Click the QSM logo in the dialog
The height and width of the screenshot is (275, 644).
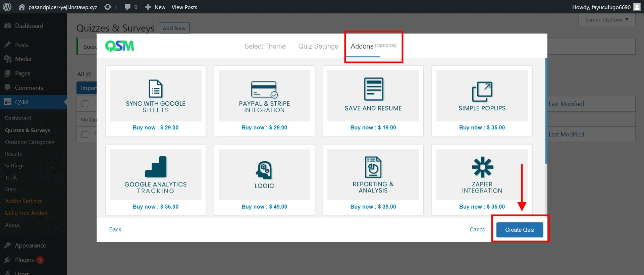tap(120, 46)
